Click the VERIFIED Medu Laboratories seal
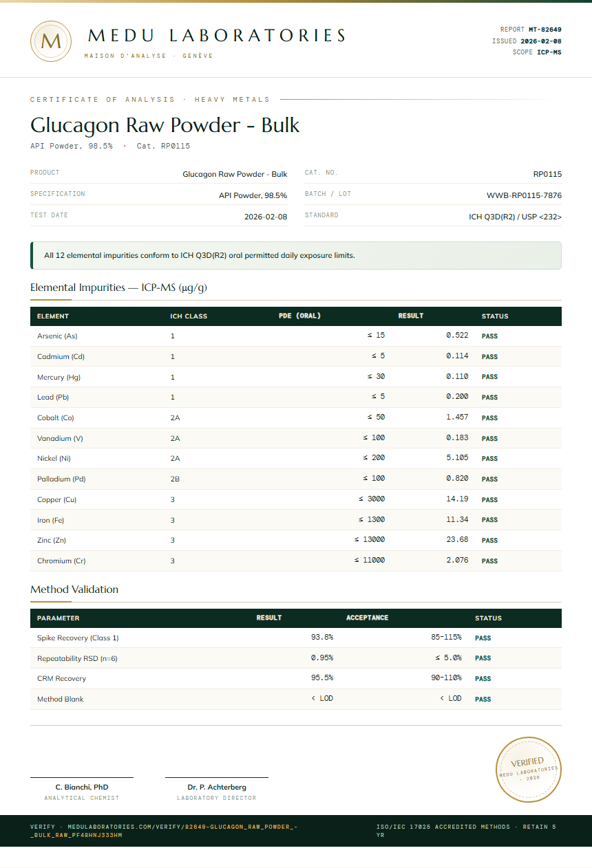 529,769
